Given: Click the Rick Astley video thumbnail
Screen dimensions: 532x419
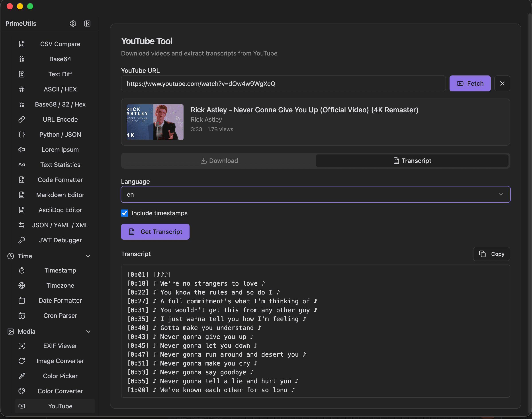Looking at the screenshot, I should coord(155,122).
